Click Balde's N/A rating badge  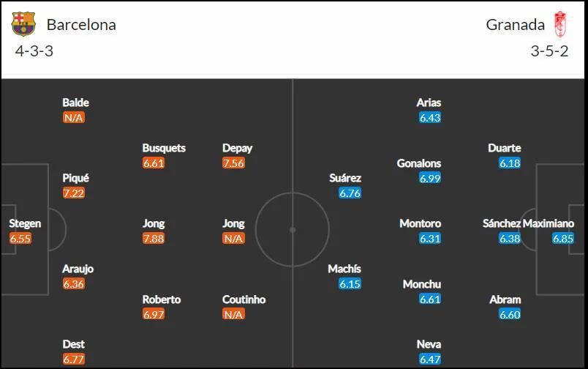pyautogui.click(x=73, y=117)
